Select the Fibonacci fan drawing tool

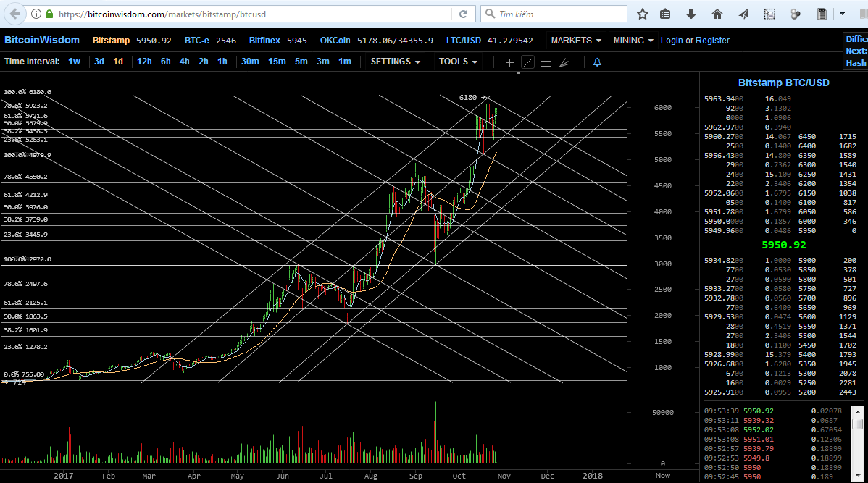564,62
